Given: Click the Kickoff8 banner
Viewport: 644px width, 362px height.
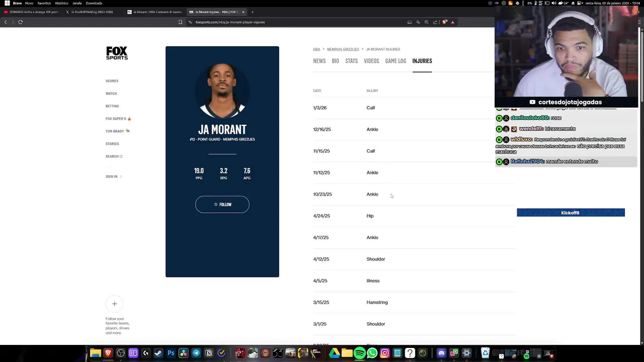Looking at the screenshot, I should 571,213.
